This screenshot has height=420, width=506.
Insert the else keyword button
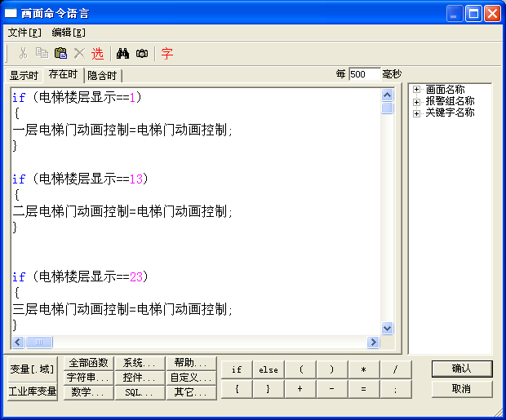pos(269,369)
